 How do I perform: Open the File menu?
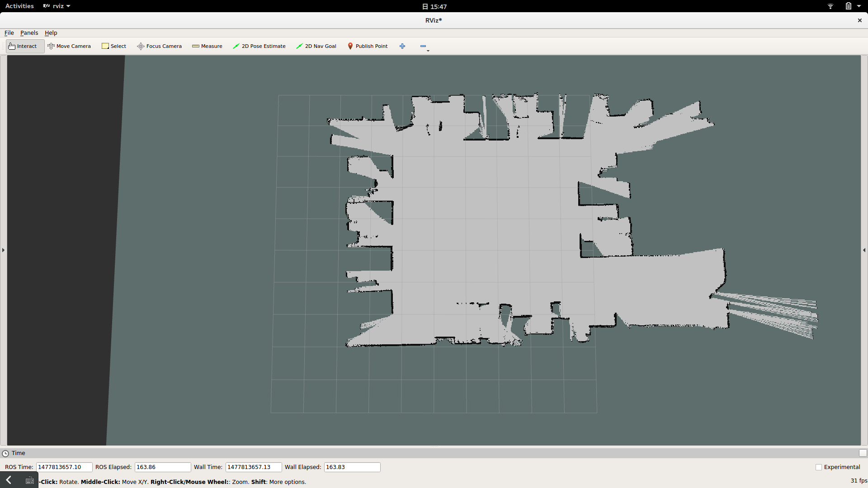tap(9, 33)
